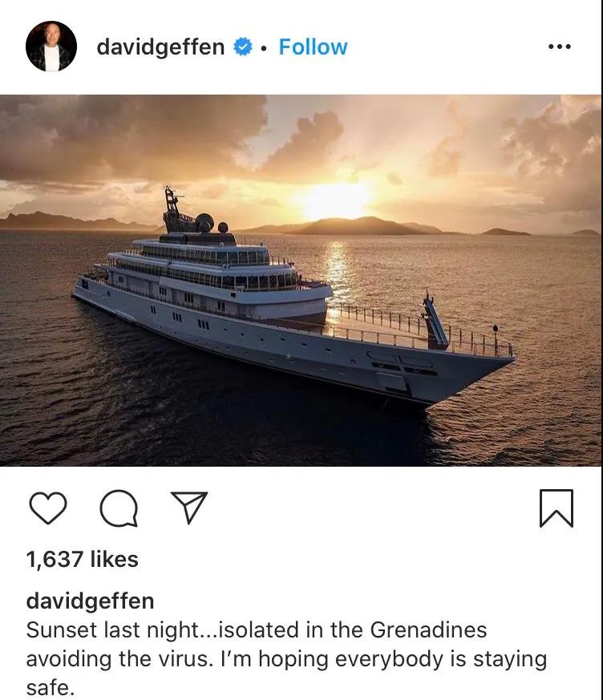The height and width of the screenshot is (700, 603).
Task: Open davidgeffen's profile picture
Action: [51, 47]
